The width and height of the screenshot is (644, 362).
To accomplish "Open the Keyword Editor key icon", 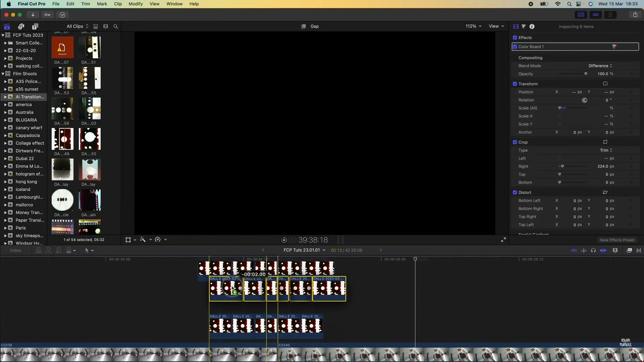I will (48, 15).
